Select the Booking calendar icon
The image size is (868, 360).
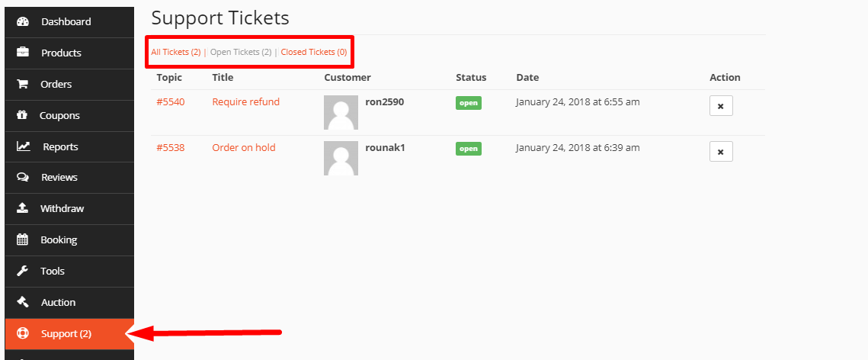point(22,239)
